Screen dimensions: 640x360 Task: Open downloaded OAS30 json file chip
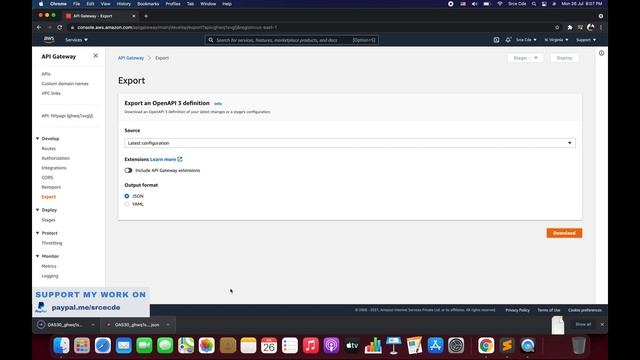coord(137,324)
